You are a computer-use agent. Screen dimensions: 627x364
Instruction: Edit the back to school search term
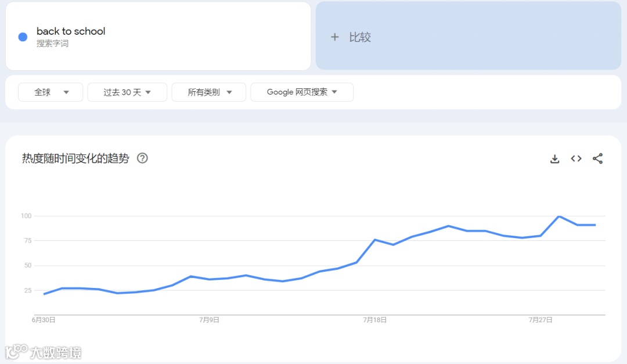point(71,31)
